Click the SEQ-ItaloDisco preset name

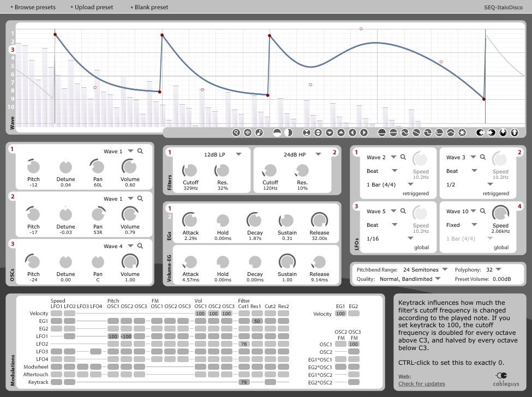503,8
